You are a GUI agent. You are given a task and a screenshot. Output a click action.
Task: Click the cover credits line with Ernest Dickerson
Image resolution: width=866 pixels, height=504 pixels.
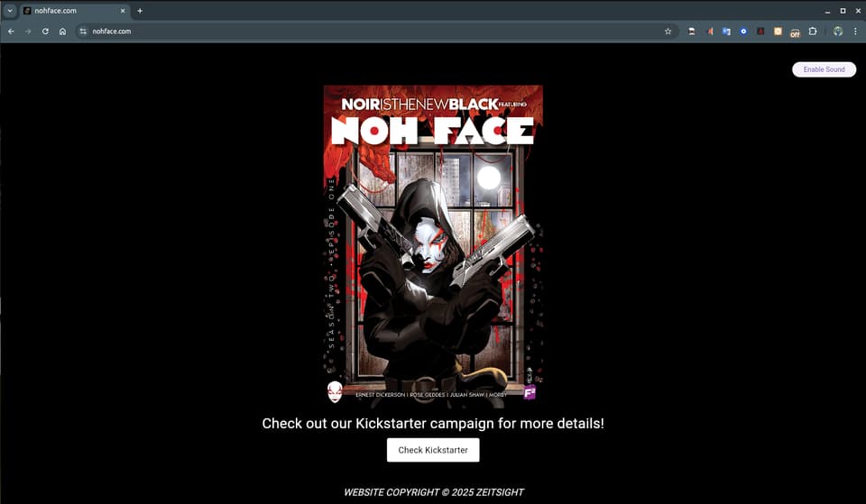[x=431, y=395]
